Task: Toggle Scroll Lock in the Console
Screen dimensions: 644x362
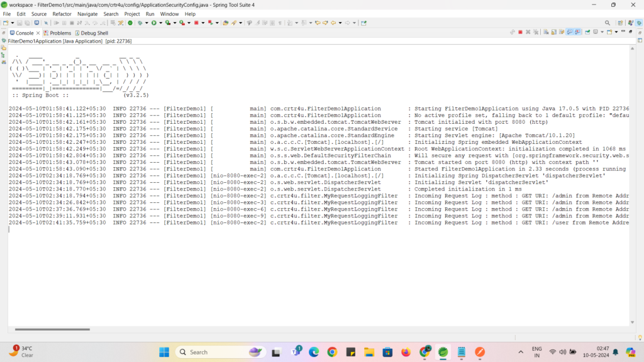Action: click(553, 32)
